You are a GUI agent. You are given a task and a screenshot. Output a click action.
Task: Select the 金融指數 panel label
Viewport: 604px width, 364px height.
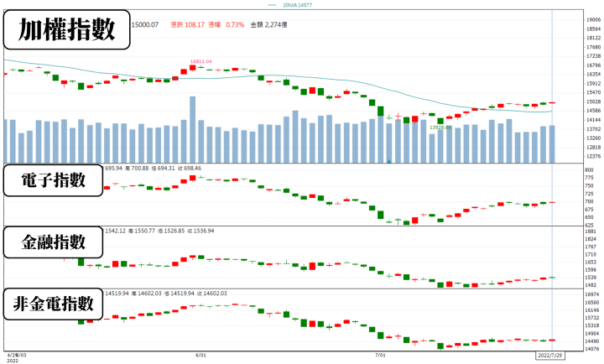(x=55, y=242)
